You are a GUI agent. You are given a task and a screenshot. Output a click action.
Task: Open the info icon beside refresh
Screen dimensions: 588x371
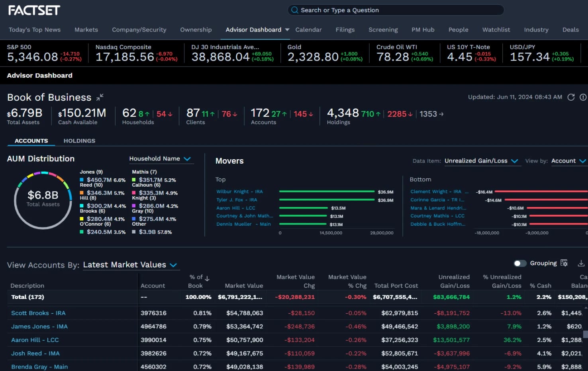click(x=583, y=97)
